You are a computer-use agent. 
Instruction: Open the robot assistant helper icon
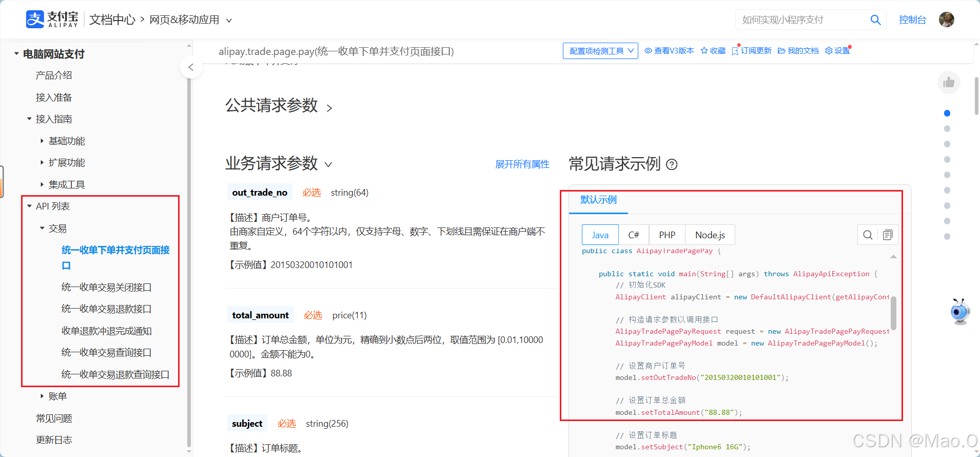click(959, 311)
